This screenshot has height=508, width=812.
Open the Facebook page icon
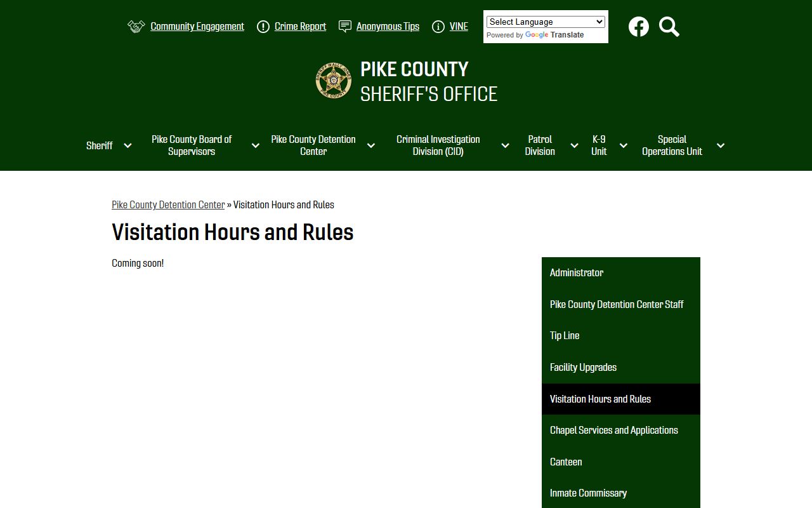[x=639, y=27]
